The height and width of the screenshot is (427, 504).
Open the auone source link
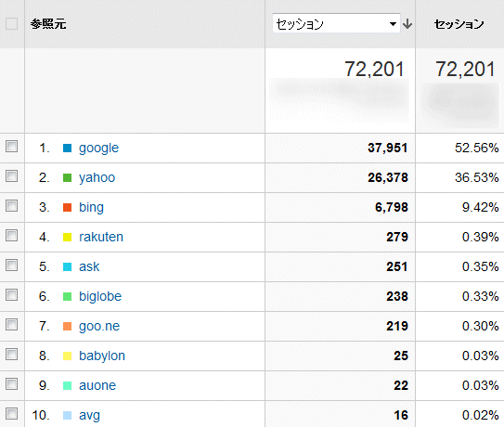click(x=97, y=385)
